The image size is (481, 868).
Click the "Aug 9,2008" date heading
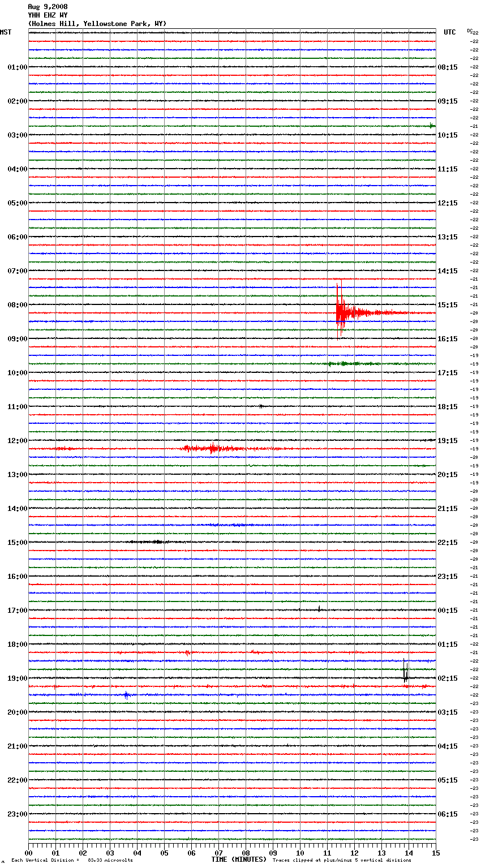48,7
